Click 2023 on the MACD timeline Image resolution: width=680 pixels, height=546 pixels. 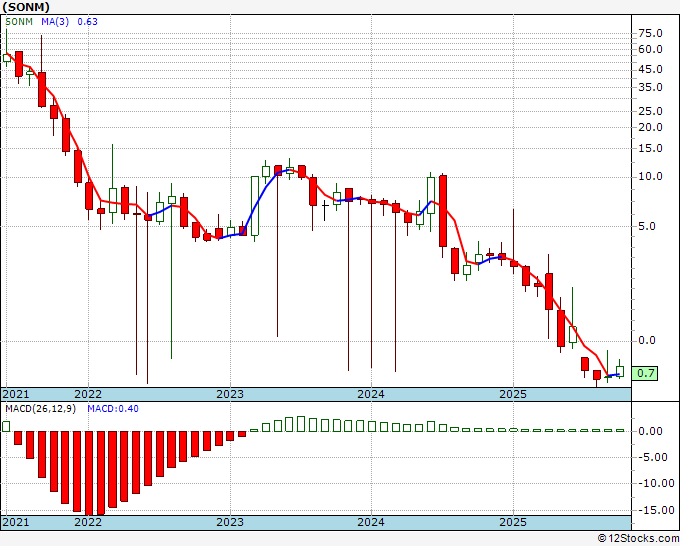(x=230, y=522)
